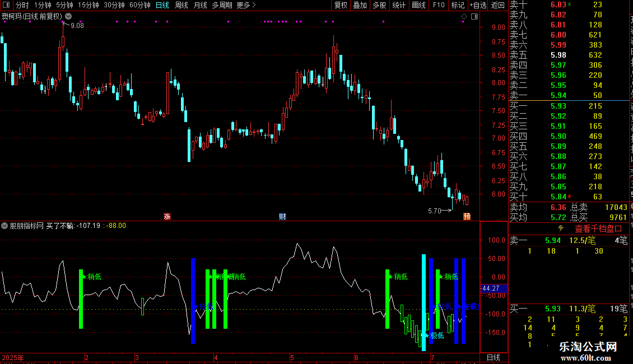
Task: Click the orange 预 forecast marker
Action: (x=467, y=216)
